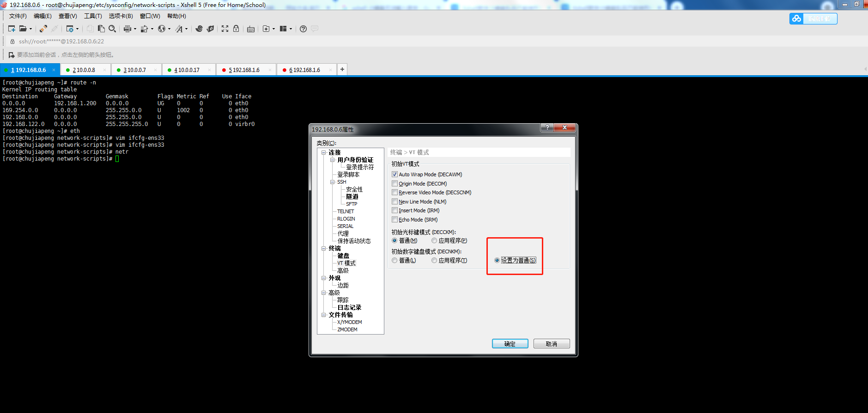Switch to session tab 4 10.0.0.17
868x413 pixels.
pyautogui.click(x=189, y=70)
